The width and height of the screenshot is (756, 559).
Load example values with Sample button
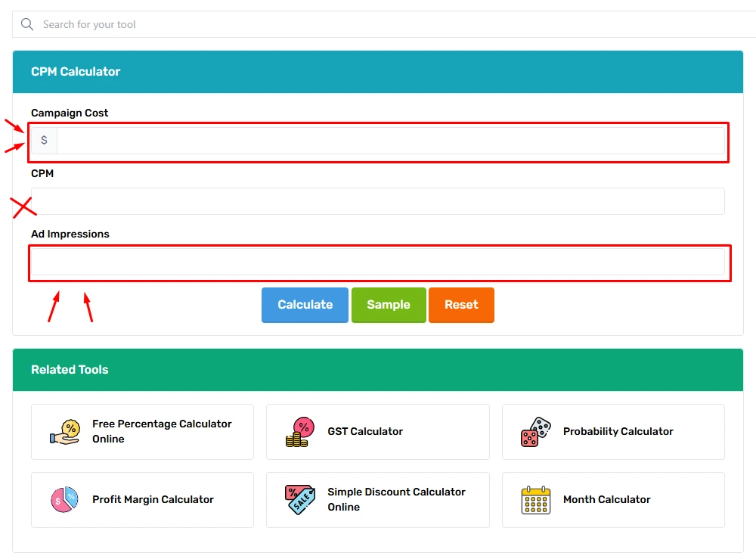coord(389,305)
